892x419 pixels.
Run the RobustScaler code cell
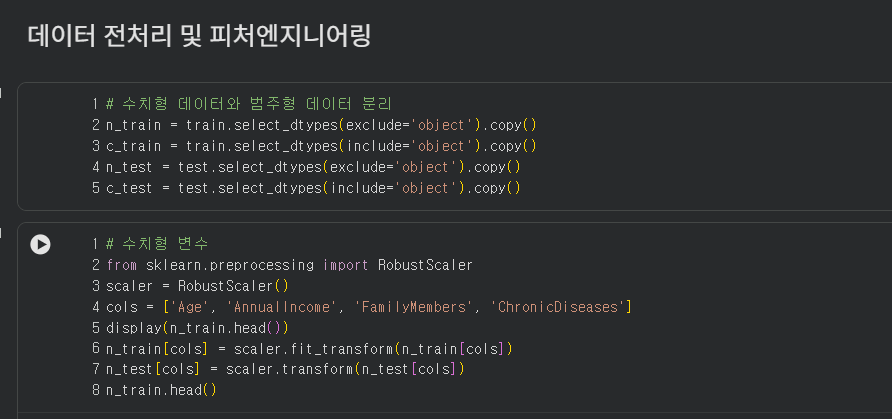click(40, 244)
